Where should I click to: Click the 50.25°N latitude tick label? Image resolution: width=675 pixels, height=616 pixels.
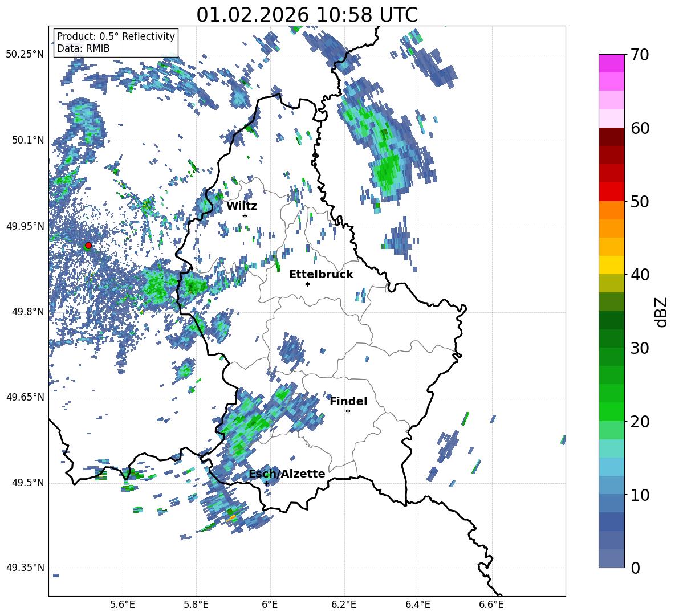(x=25, y=55)
